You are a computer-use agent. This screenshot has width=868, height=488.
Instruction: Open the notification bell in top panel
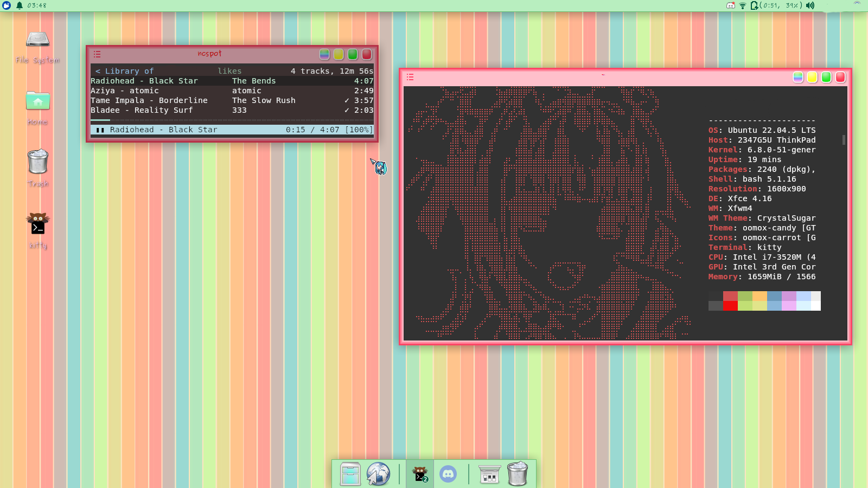coord(20,5)
